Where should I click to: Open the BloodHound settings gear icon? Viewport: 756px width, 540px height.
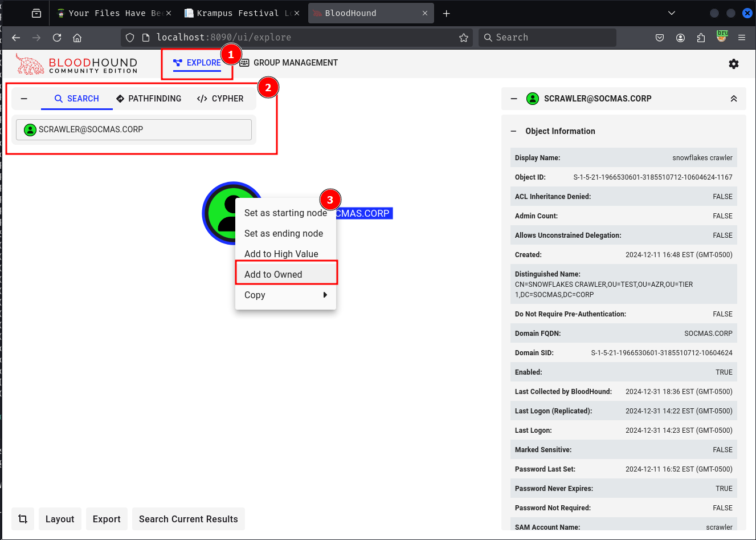pos(734,64)
